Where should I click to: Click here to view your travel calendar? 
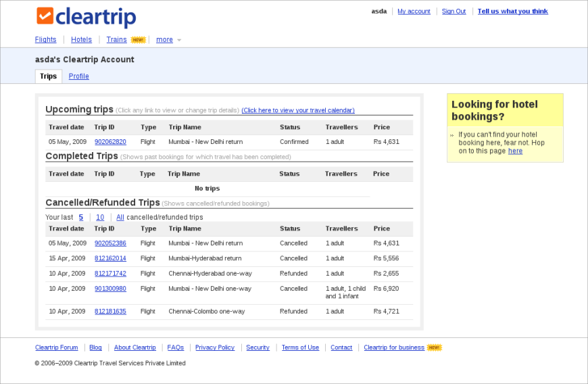298,110
